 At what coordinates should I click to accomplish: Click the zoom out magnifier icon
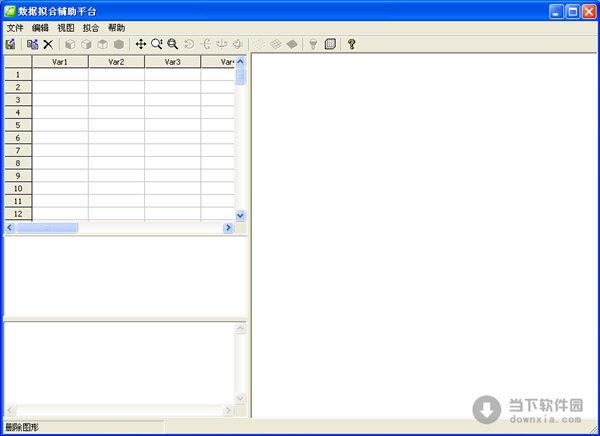pyautogui.click(x=173, y=44)
